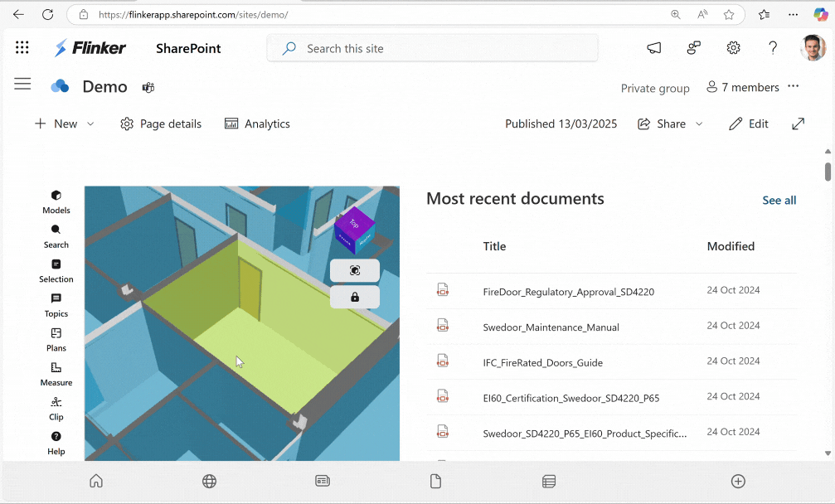Open viewer Help
835x504 pixels.
coord(56,443)
